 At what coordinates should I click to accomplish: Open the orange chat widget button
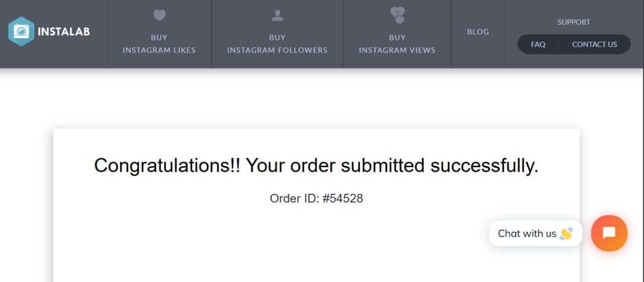coord(609,233)
